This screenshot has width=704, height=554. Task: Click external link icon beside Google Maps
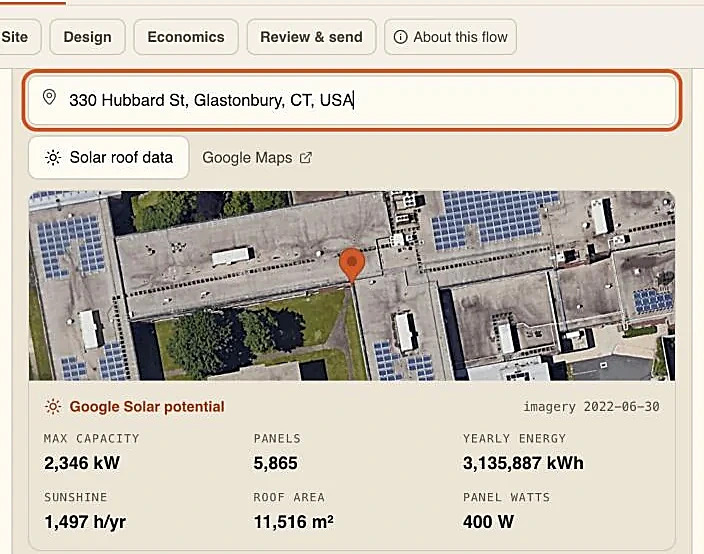[x=306, y=158]
